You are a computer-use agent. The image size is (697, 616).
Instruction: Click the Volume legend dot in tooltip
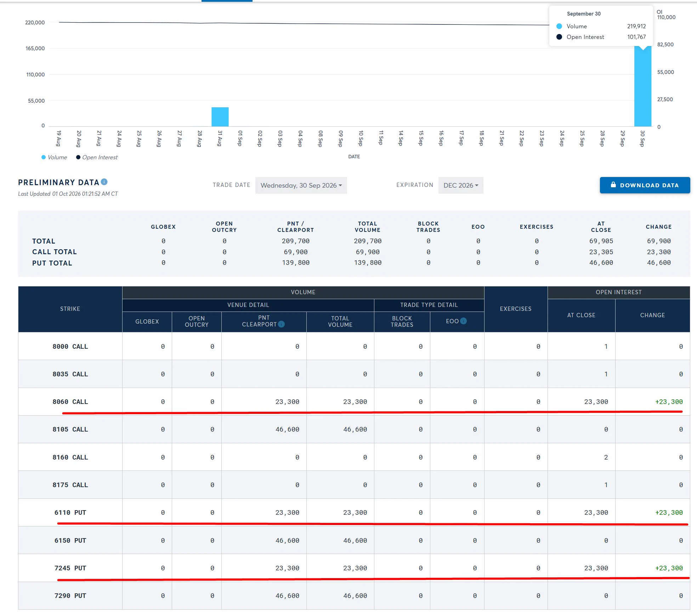[x=559, y=26]
